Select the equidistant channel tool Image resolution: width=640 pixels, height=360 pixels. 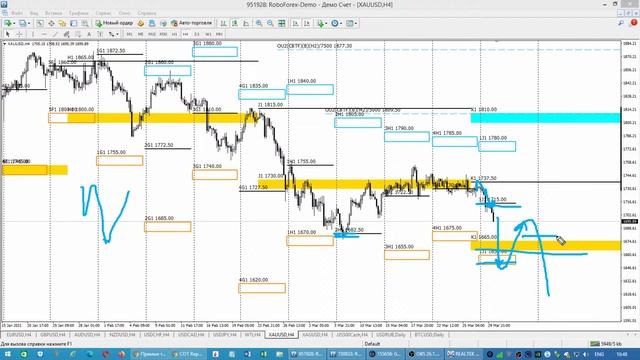click(x=67, y=34)
